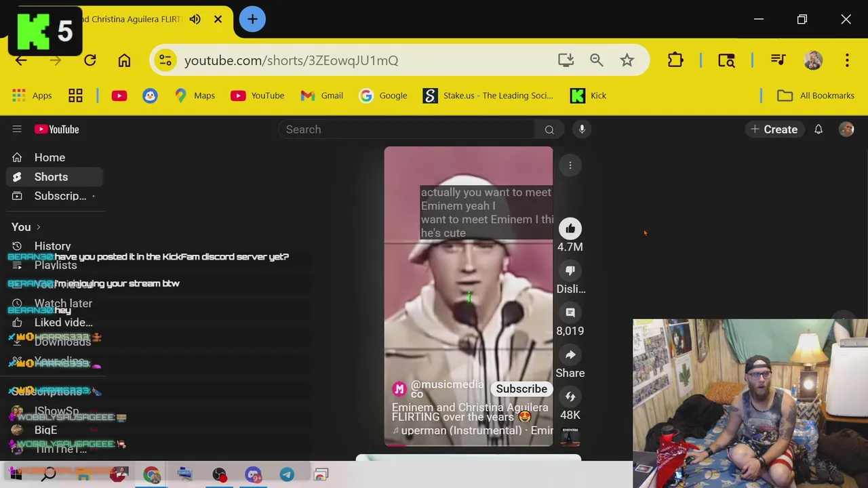Open the Chrome three-dot menu

[x=847, y=60]
